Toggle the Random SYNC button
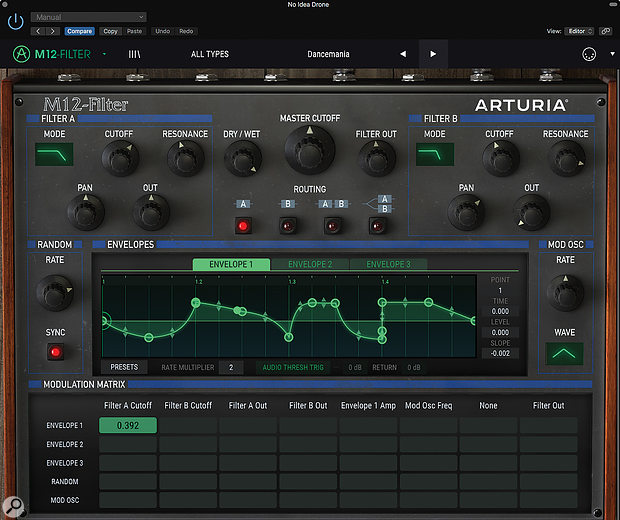This screenshot has width=620, height=520. [x=55, y=352]
